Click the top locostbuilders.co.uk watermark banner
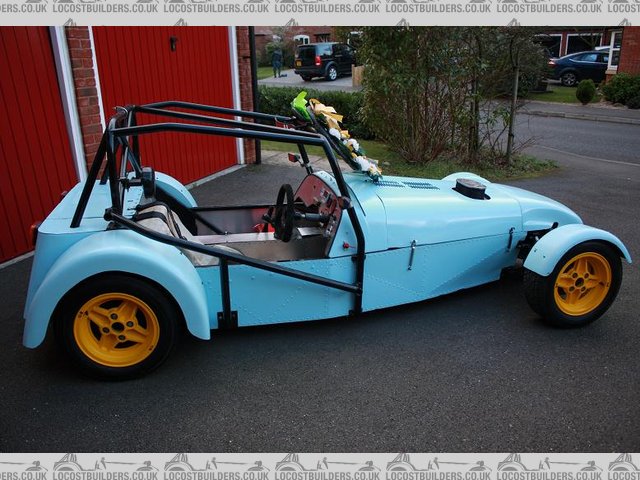Screen dimensions: 640x480 pos(320,8)
